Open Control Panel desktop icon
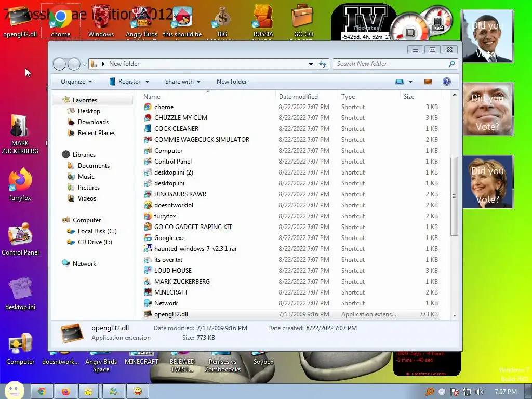The width and height of the screenshot is (532, 399). tap(20, 239)
